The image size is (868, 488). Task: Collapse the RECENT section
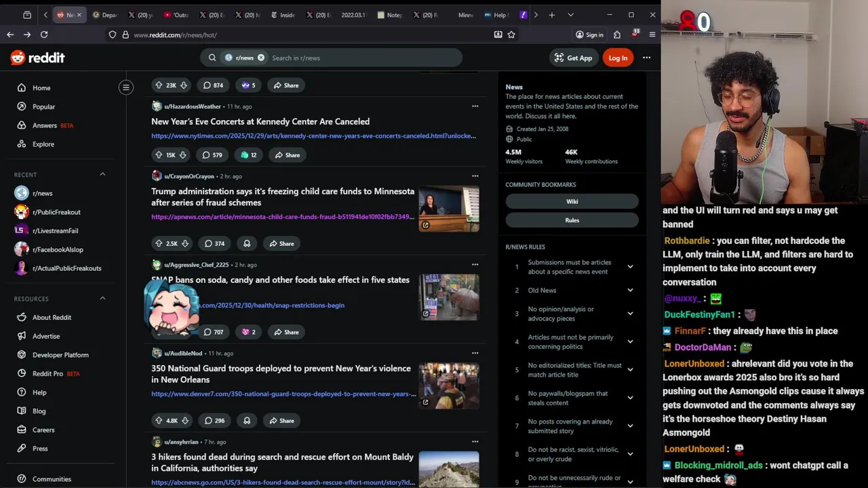102,174
